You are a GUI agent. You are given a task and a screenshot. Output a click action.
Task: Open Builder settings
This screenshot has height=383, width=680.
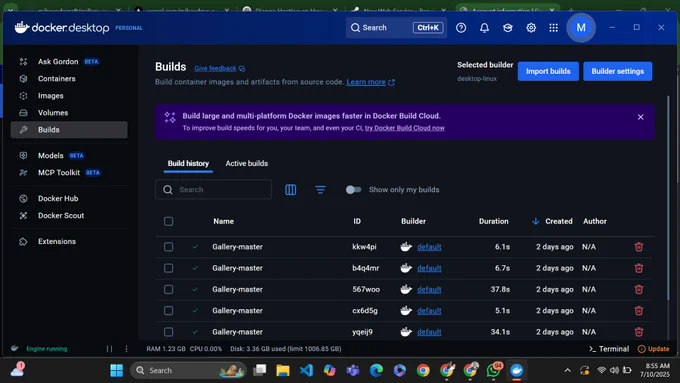point(618,71)
